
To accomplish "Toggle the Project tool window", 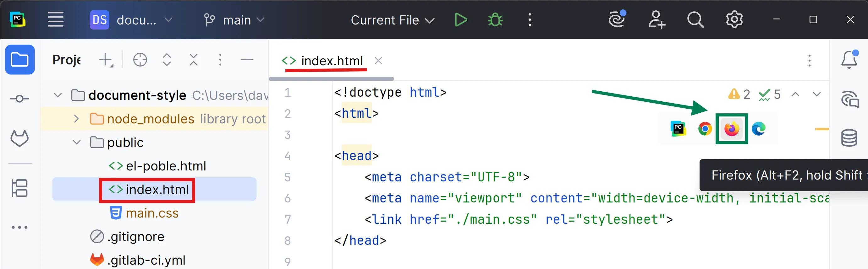I will tap(19, 60).
